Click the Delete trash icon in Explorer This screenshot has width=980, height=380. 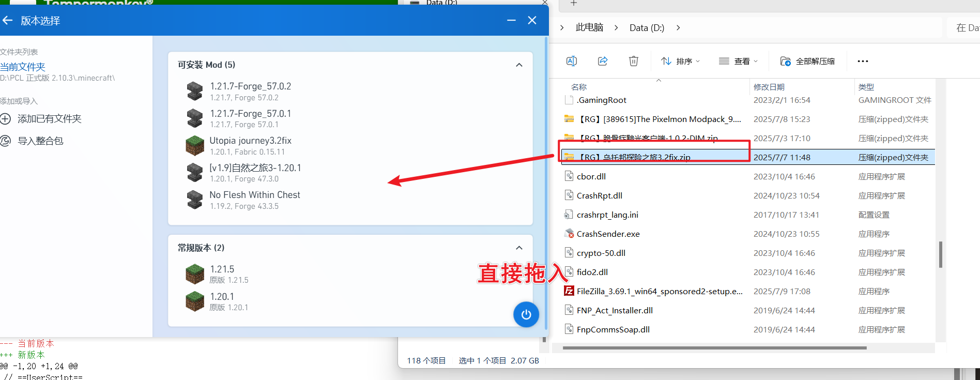[x=634, y=61]
